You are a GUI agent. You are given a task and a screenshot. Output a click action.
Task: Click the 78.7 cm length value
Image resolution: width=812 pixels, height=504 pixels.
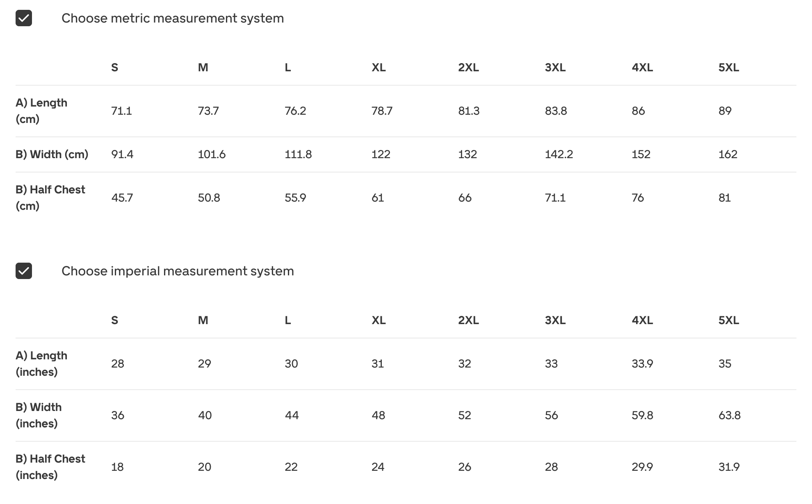[382, 111]
